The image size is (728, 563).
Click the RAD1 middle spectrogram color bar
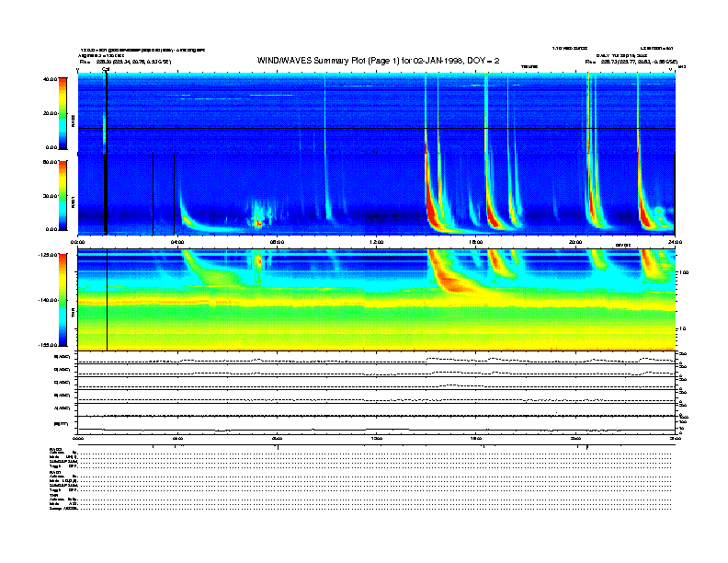[x=63, y=194]
